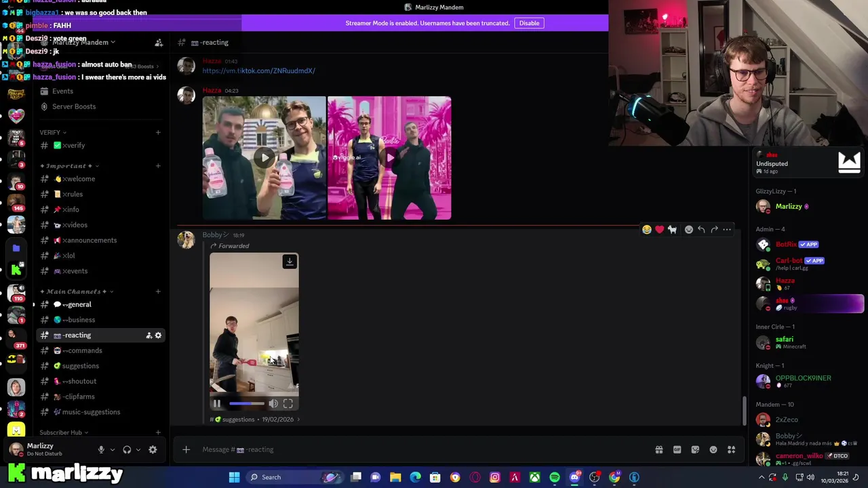
Task: Open the music-suggestions channel
Action: click(x=100, y=412)
